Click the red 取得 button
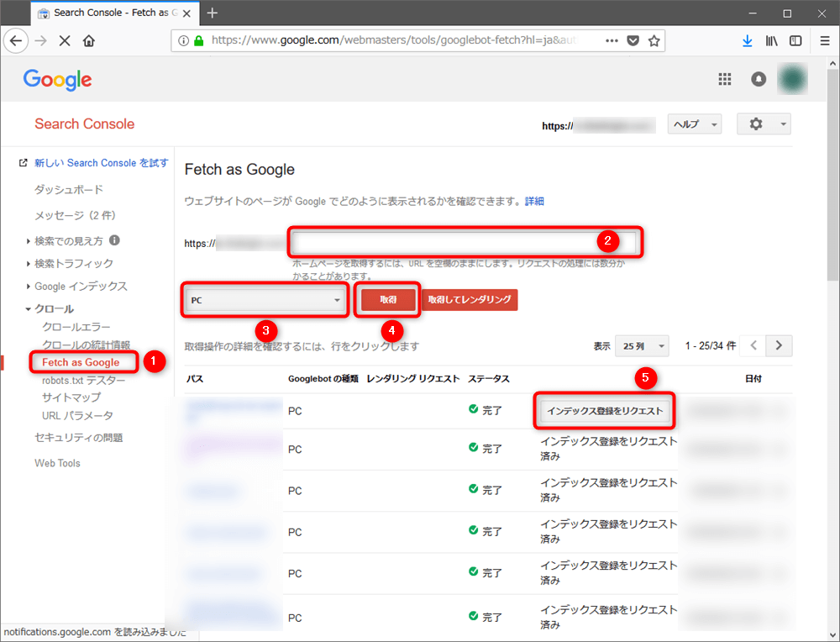 click(388, 300)
